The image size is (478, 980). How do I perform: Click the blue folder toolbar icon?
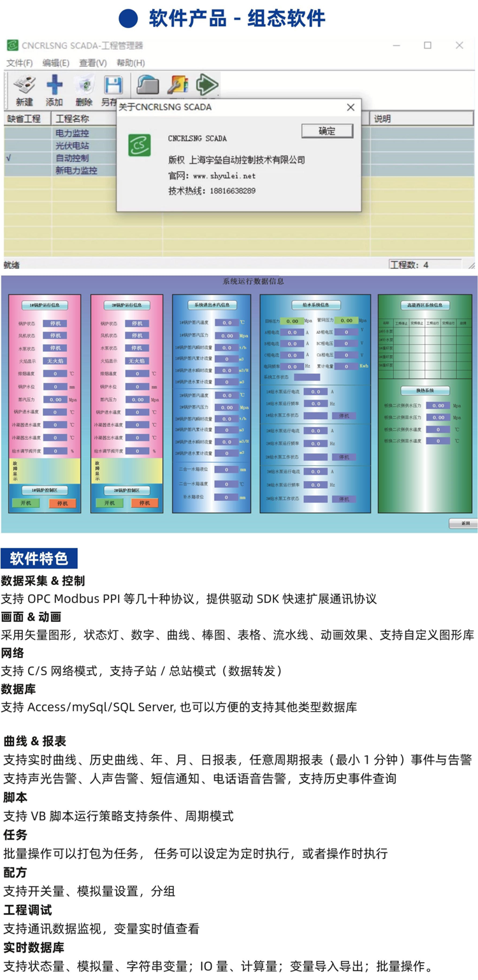click(148, 85)
